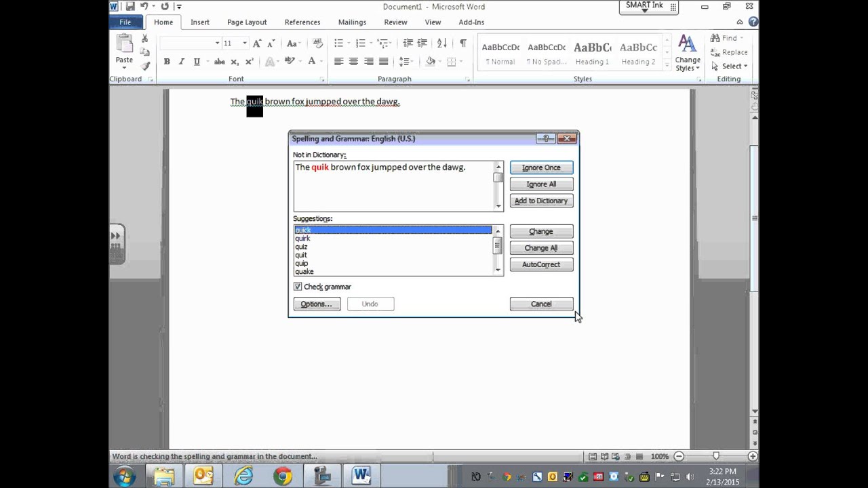
Task: Align text right
Action: point(368,62)
